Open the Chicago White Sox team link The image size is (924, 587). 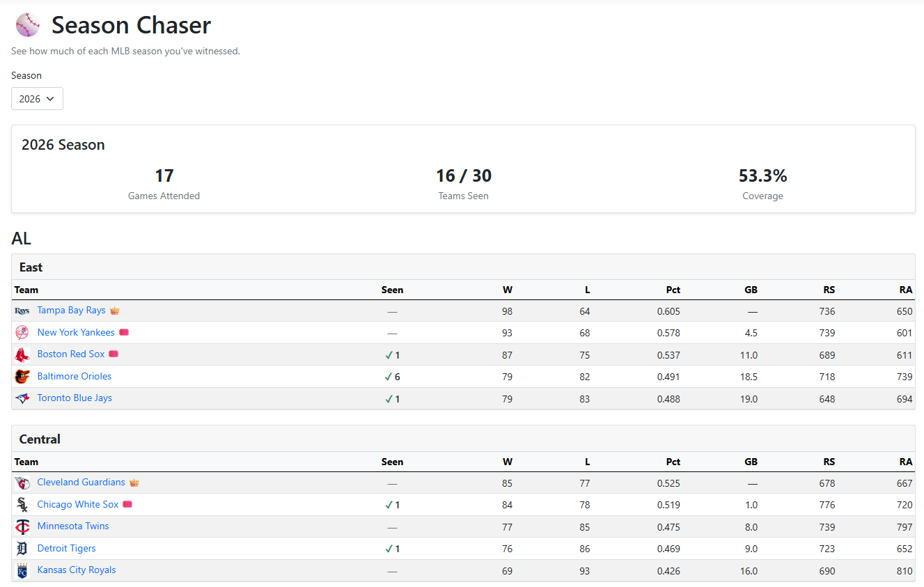(x=78, y=504)
